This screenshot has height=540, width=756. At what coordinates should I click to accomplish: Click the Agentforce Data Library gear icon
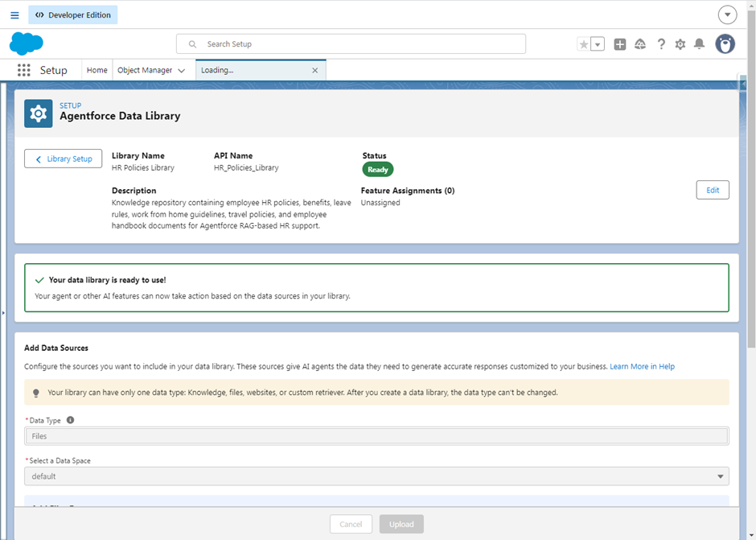38,113
